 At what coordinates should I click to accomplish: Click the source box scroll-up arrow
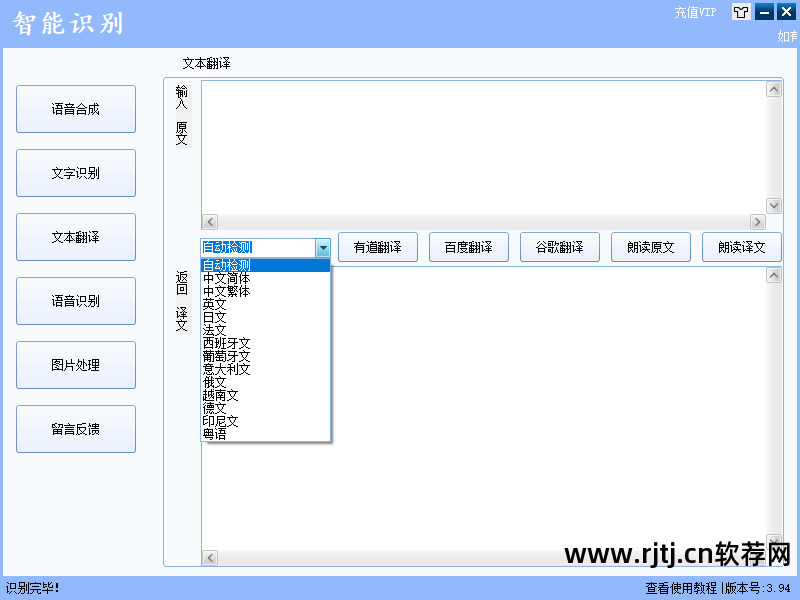774,89
